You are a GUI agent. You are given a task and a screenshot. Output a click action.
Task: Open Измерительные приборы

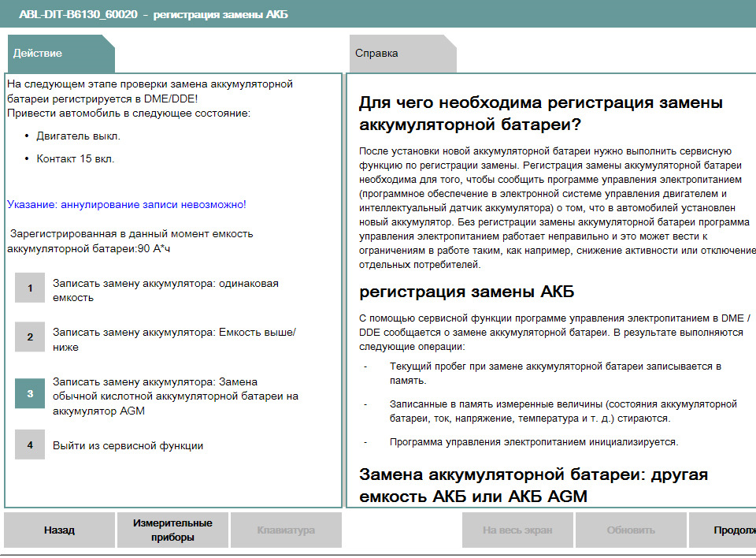tap(172, 530)
